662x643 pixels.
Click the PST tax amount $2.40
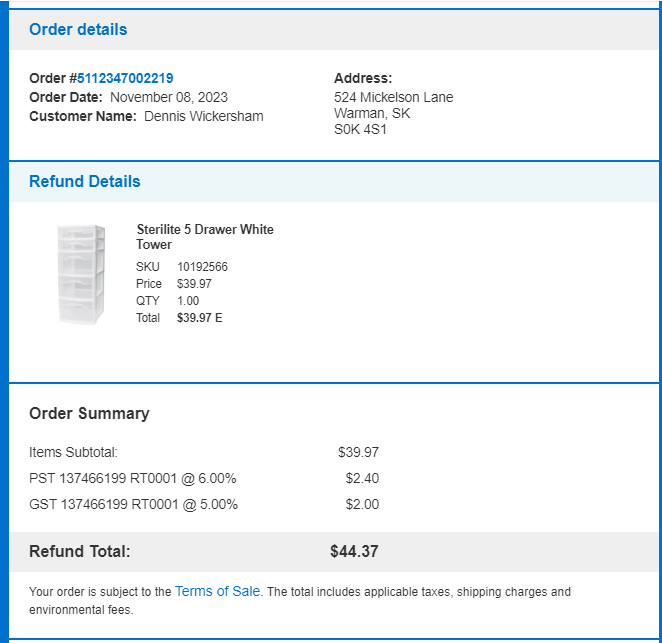click(362, 478)
